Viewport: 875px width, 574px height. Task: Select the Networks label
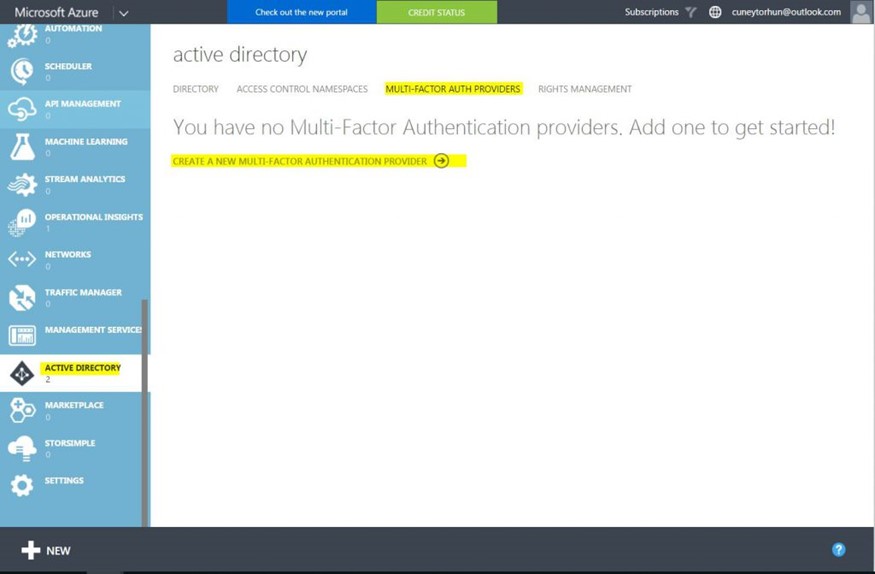click(68, 254)
